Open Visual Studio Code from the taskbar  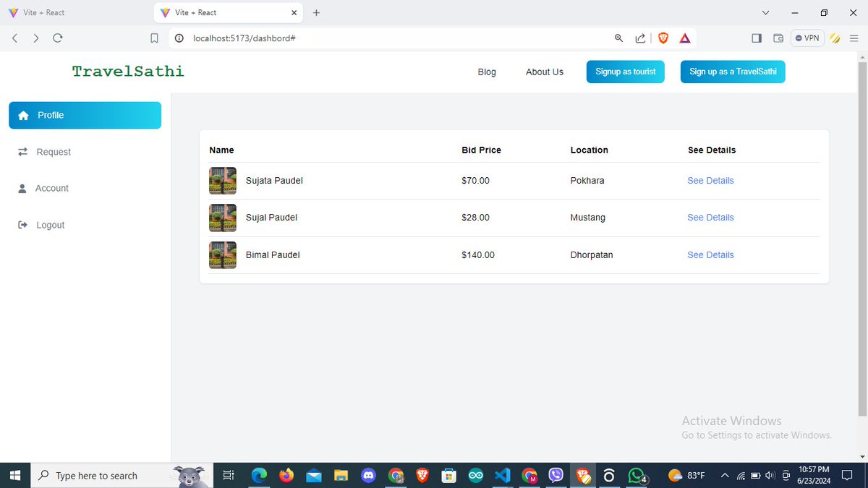click(502, 475)
